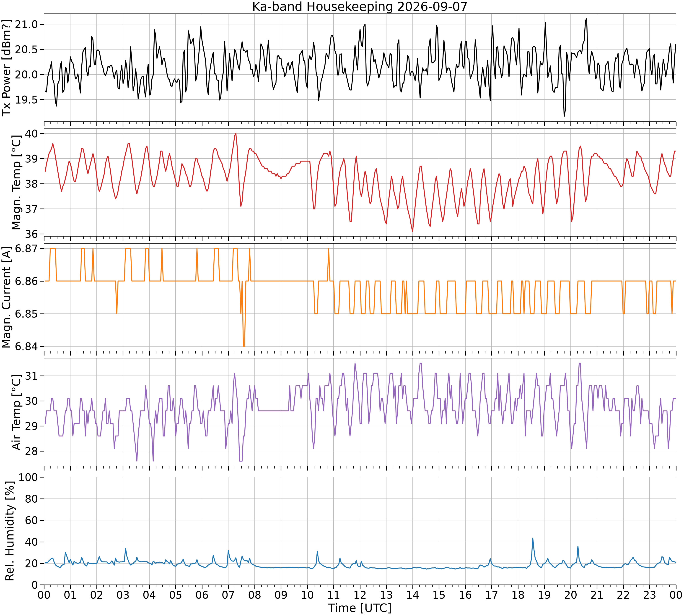
Task: Click the Magn. Temp [°C] axis label
Action: click(16, 183)
